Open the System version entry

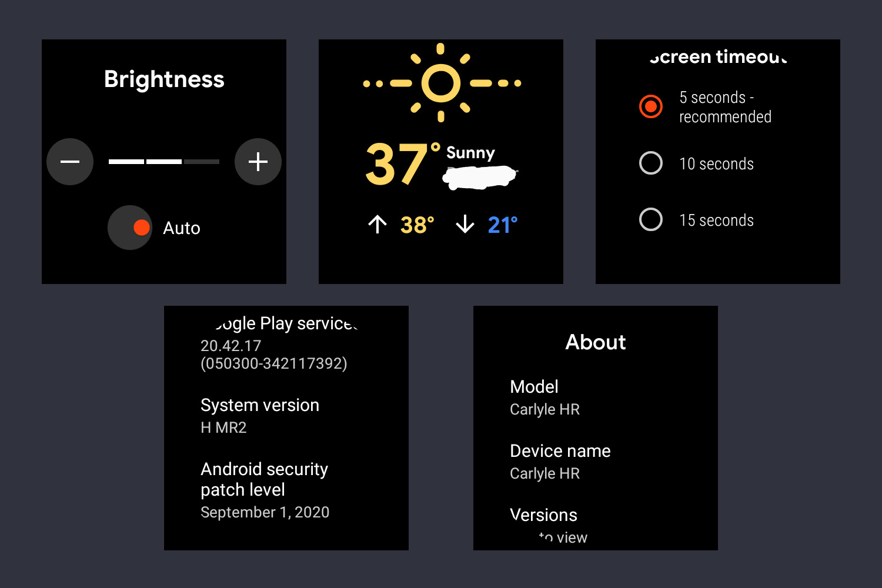pos(260,416)
